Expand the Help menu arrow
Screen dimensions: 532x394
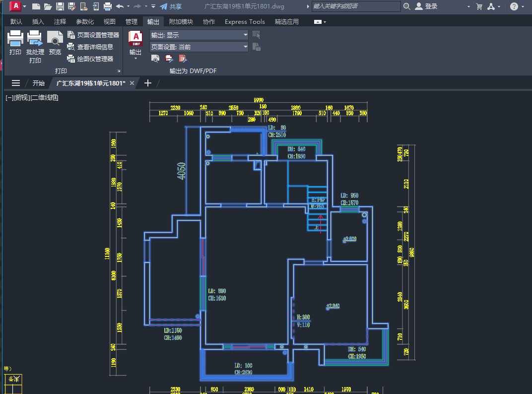pos(525,6)
